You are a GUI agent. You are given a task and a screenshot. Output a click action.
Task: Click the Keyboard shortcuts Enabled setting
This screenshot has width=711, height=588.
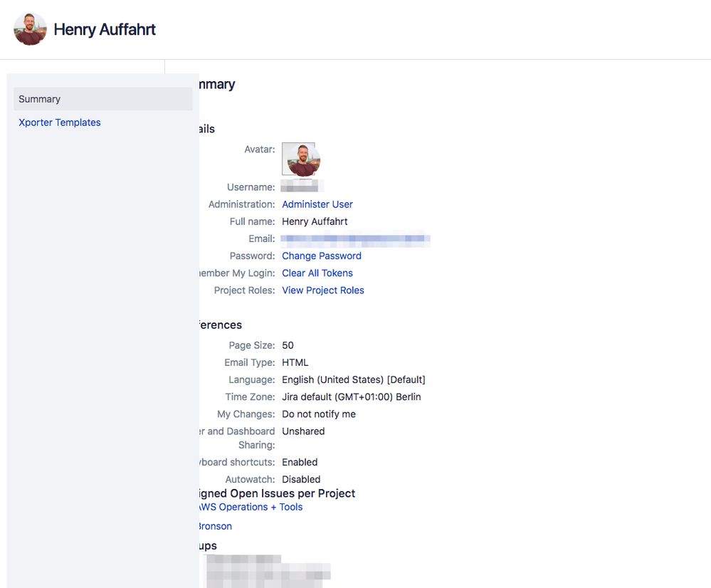[x=300, y=462]
